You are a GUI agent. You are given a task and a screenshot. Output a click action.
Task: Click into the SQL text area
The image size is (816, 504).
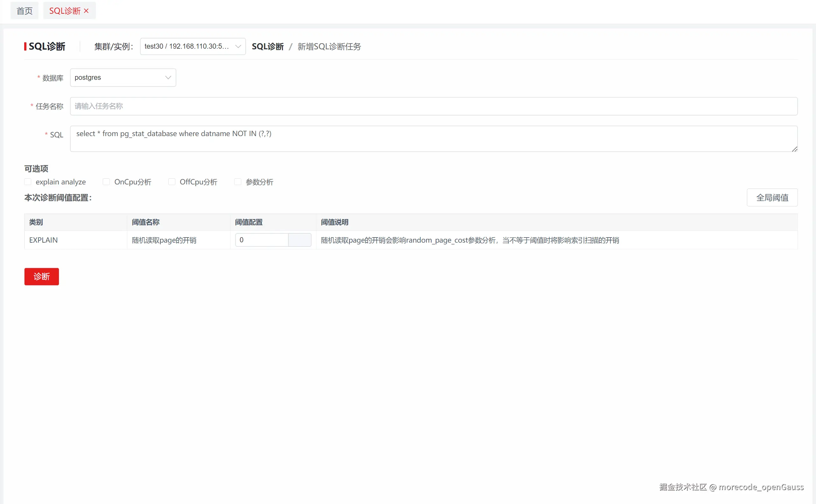[x=433, y=139]
